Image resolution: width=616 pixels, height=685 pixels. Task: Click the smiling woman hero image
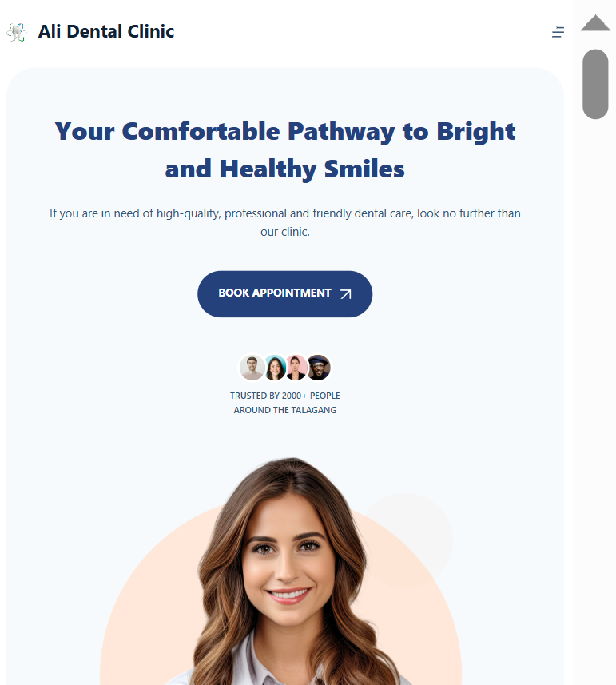[288, 571]
